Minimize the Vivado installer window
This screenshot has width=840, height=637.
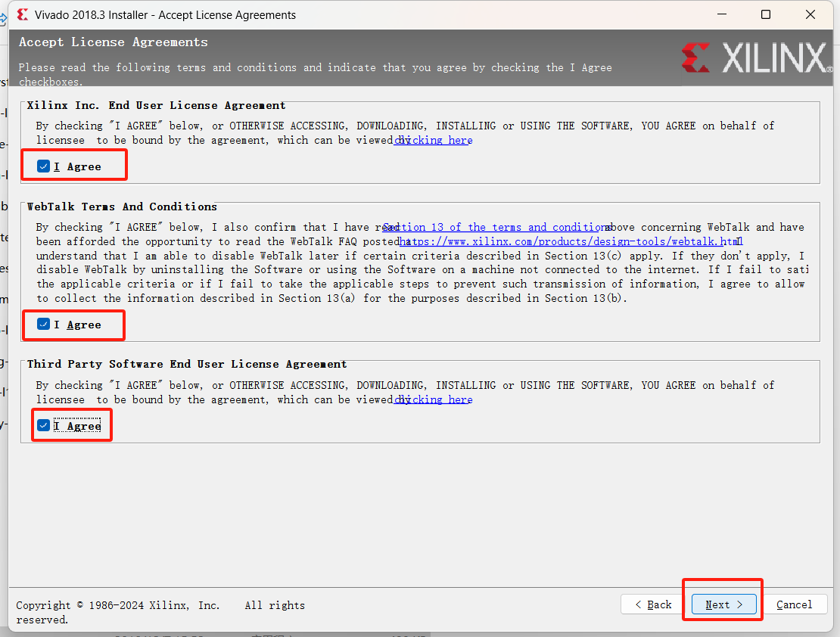tap(722, 14)
